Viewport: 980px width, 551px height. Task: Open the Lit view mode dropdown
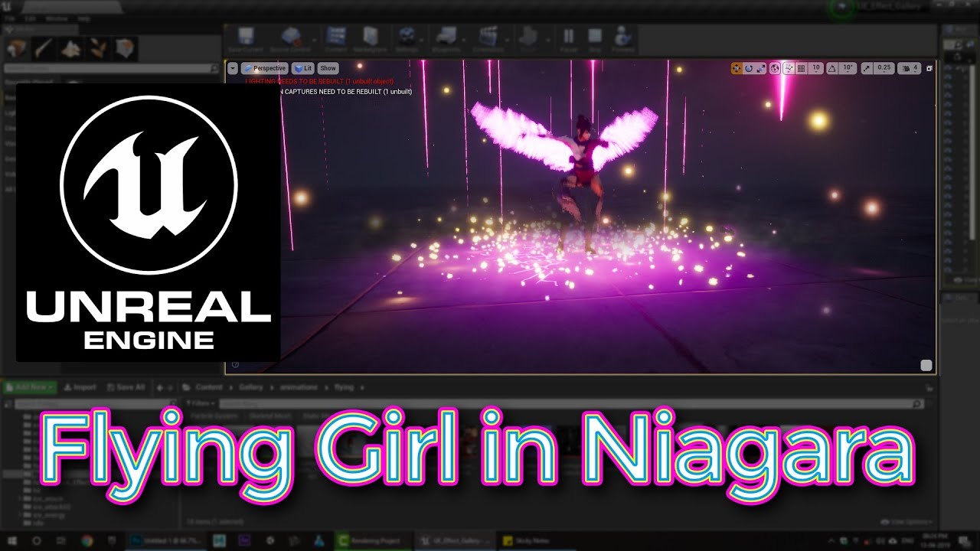click(302, 68)
